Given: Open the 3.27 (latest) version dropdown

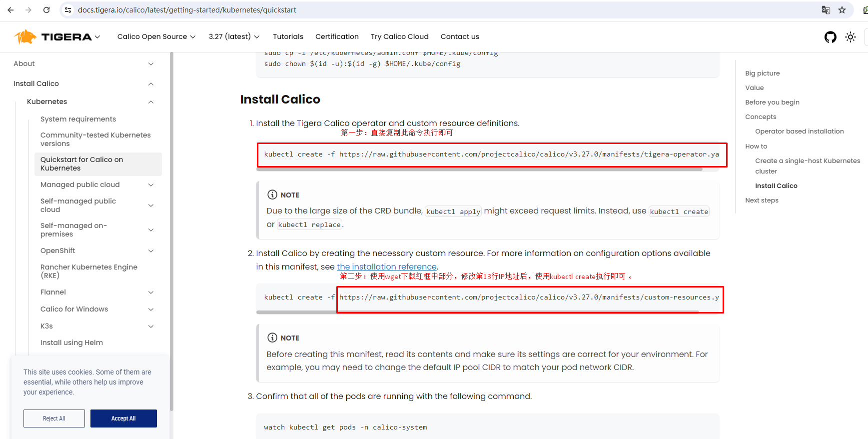Looking at the screenshot, I should [234, 36].
